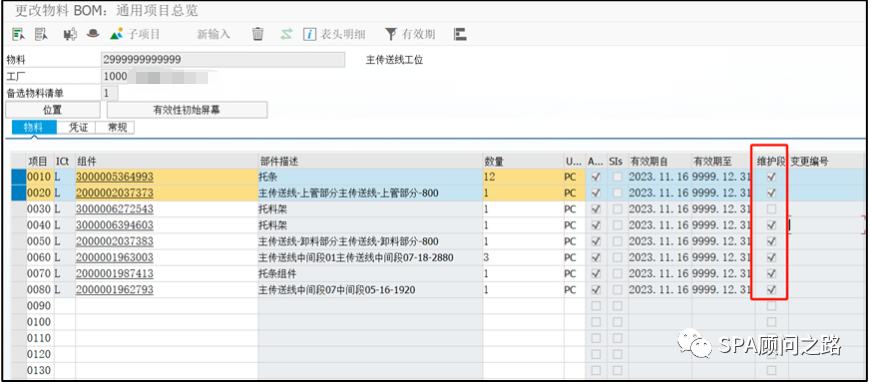Click the puzzle-piece toolbar icon
This screenshot has width=870, height=384.
(x=70, y=34)
